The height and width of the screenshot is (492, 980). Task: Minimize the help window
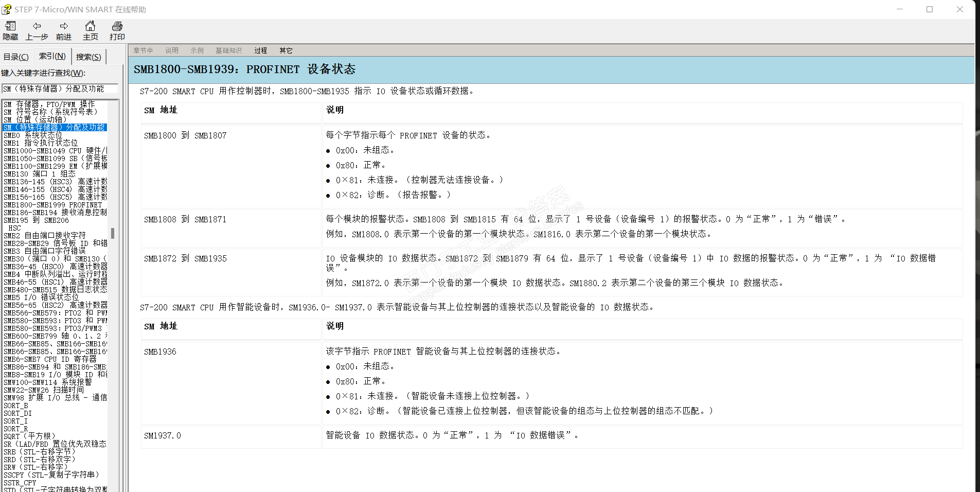[900, 9]
